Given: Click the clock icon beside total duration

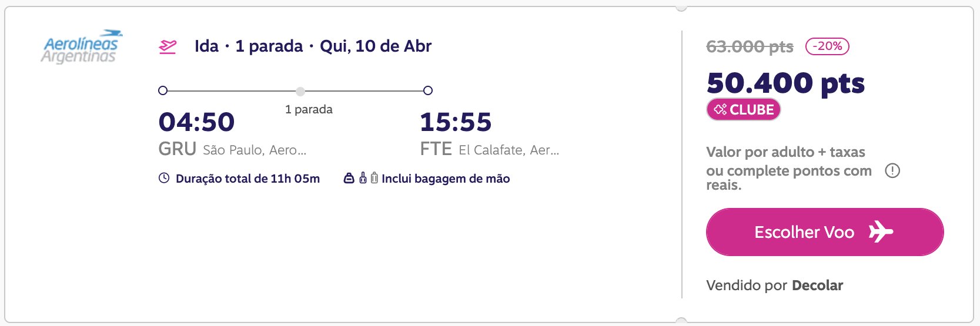Looking at the screenshot, I should click(164, 178).
